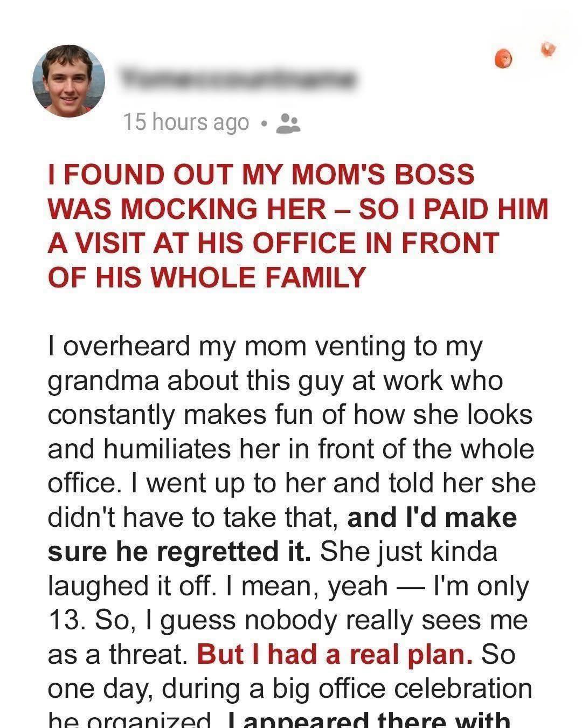Viewport: 582px width, 728px height.
Task: Click the friends audience icon
Action: [x=288, y=123]
